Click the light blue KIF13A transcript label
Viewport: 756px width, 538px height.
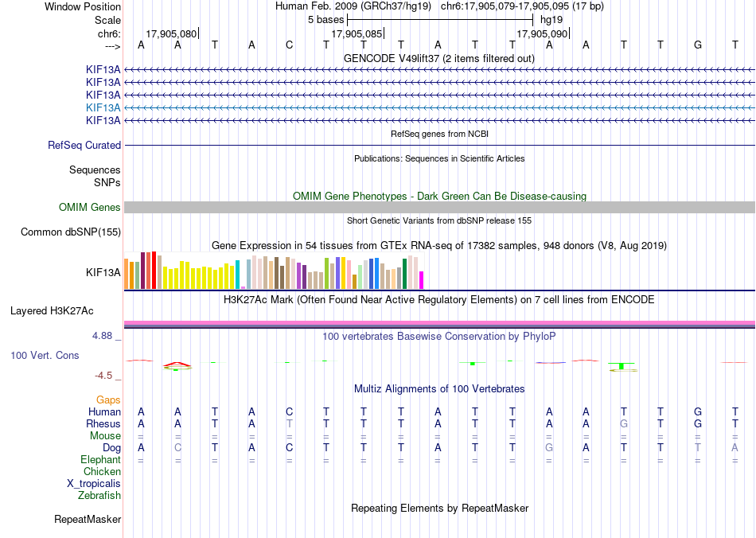coord(103,107)
